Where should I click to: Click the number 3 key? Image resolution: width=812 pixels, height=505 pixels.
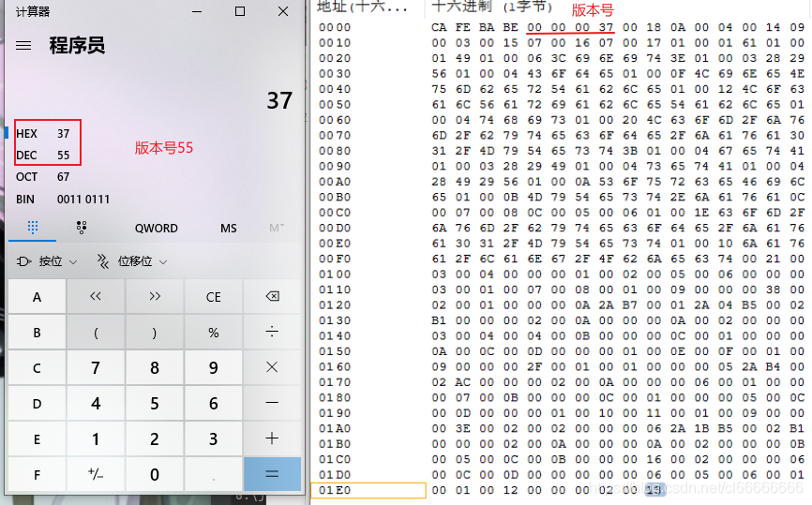coord(214,438)
